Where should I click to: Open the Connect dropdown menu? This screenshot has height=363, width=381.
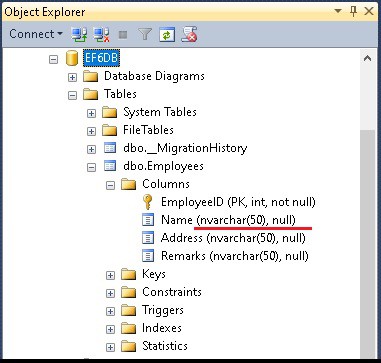click(x=35, y=34)
